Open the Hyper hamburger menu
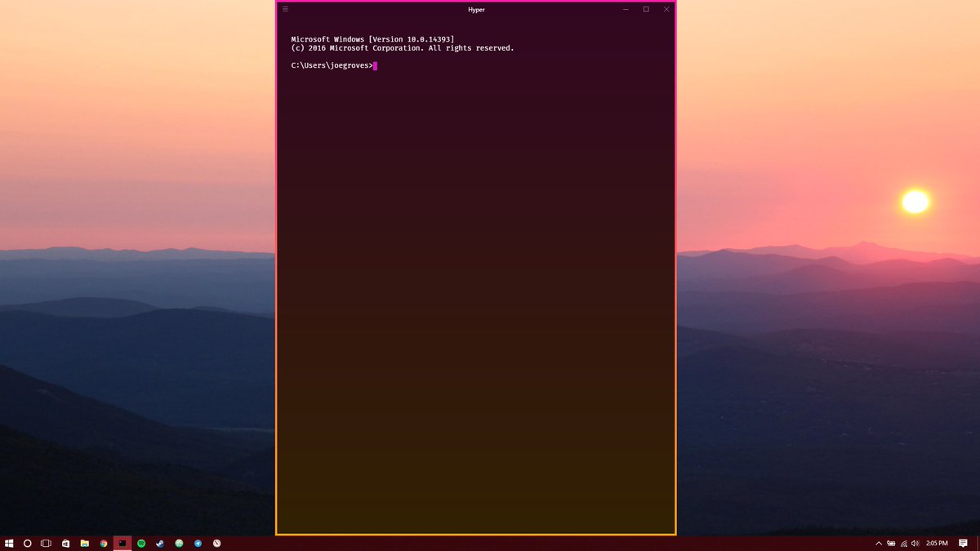The image size is (980, 551). point(285,9)
